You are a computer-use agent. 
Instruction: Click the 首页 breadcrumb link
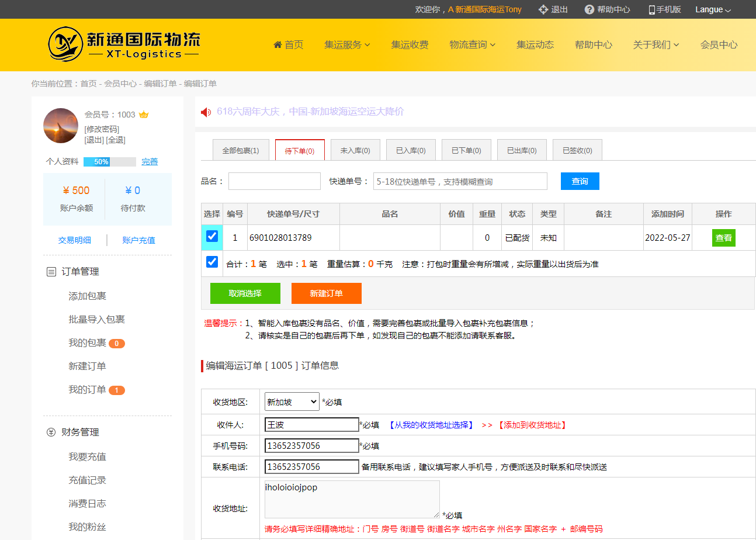pos(89,84)
